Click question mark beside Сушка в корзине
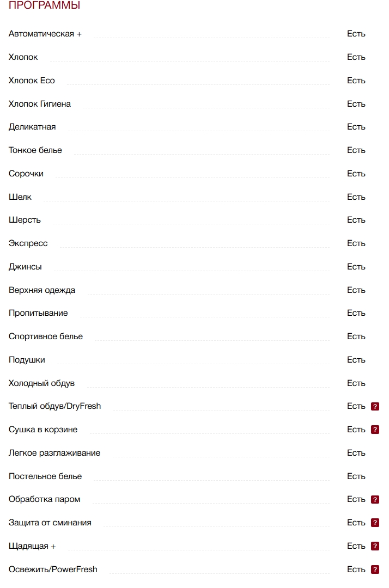The width and height of the screenshot is (389, 588). coord(375,430)
